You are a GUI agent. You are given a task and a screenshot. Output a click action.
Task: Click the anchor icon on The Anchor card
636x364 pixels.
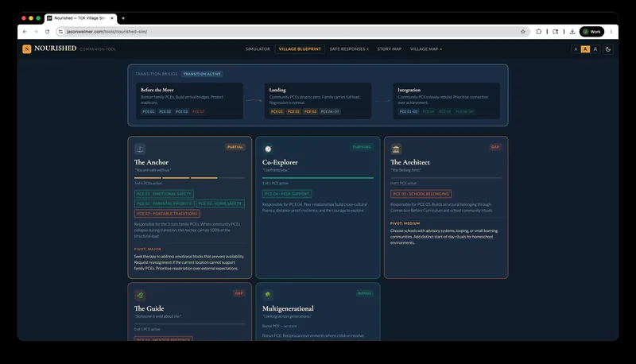point(140,149)
